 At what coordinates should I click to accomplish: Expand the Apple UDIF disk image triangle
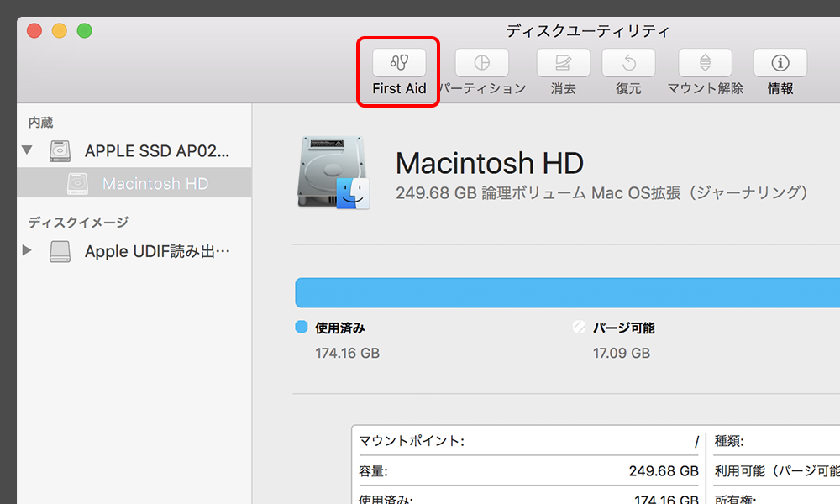tap(27, 250)
